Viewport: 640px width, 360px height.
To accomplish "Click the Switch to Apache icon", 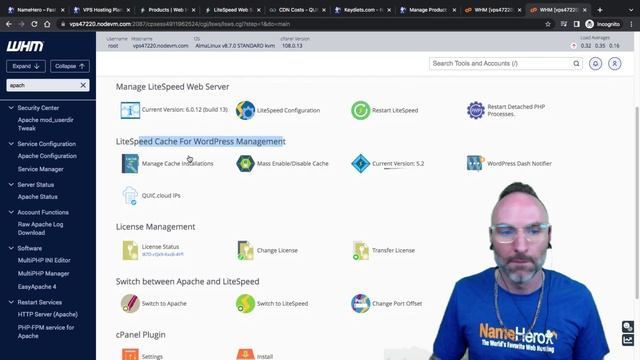I will [130, 303].
